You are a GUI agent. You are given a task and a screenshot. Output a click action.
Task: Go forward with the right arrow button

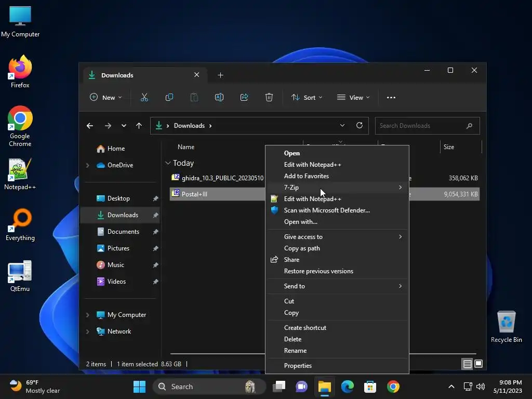(x=108, y=126)
